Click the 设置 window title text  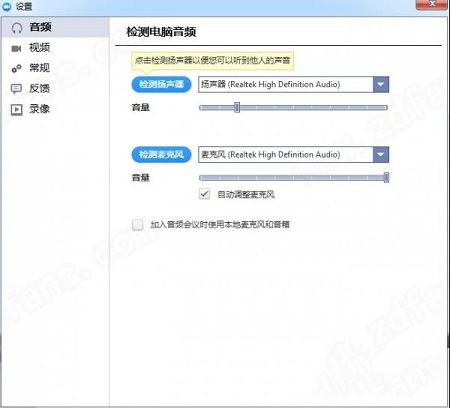[24, 6]
